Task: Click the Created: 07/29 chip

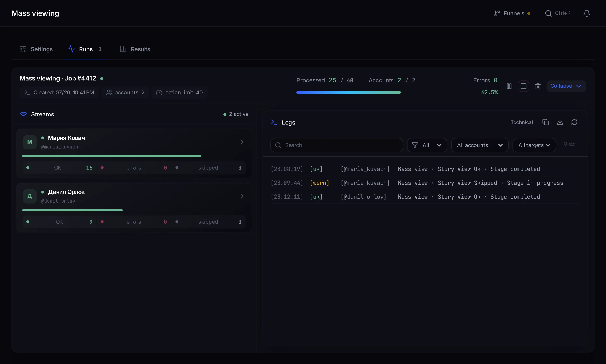Action: 59,92
